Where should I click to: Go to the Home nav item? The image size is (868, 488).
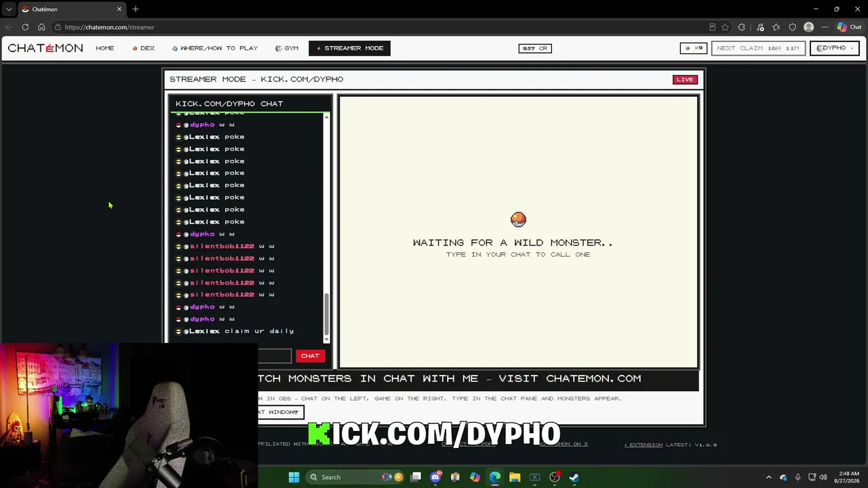pos(105,48)
